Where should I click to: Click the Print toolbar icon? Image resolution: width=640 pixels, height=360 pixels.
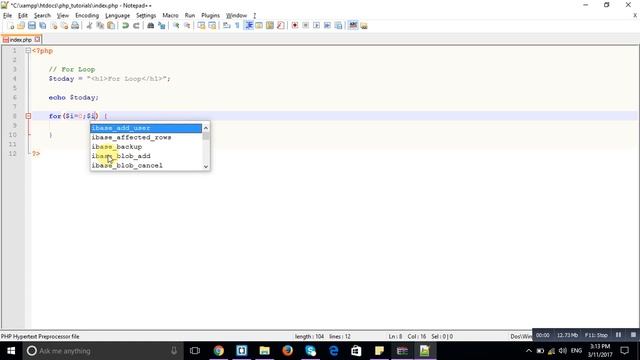click(x=75, y=26)
